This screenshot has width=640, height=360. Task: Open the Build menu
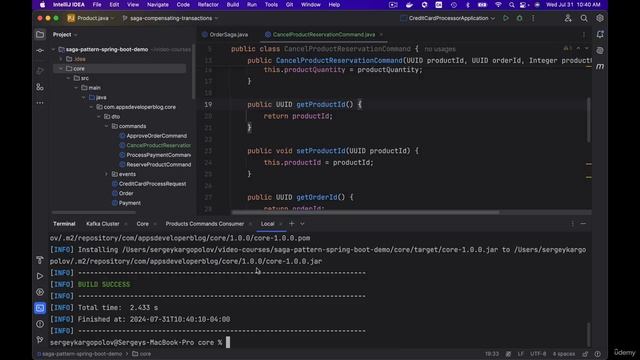[x=233, y=5]
